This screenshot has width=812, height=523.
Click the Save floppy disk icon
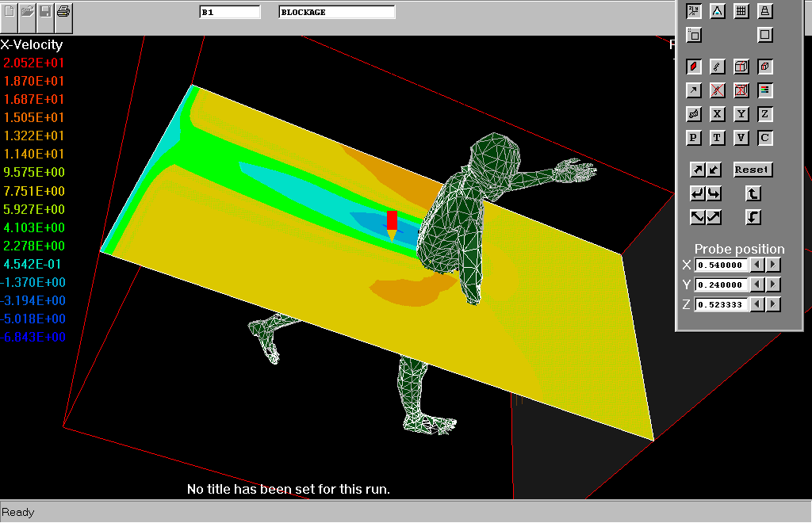coord(45,12)
